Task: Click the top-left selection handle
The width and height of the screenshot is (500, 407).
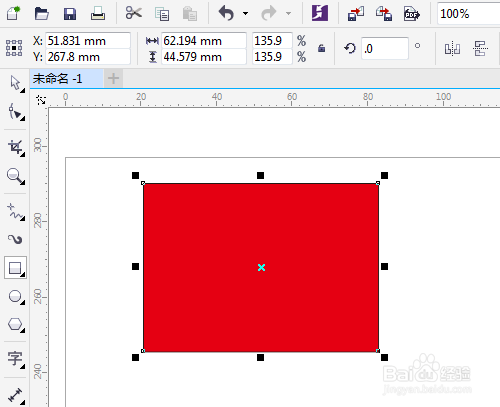Action: point(135,175)
